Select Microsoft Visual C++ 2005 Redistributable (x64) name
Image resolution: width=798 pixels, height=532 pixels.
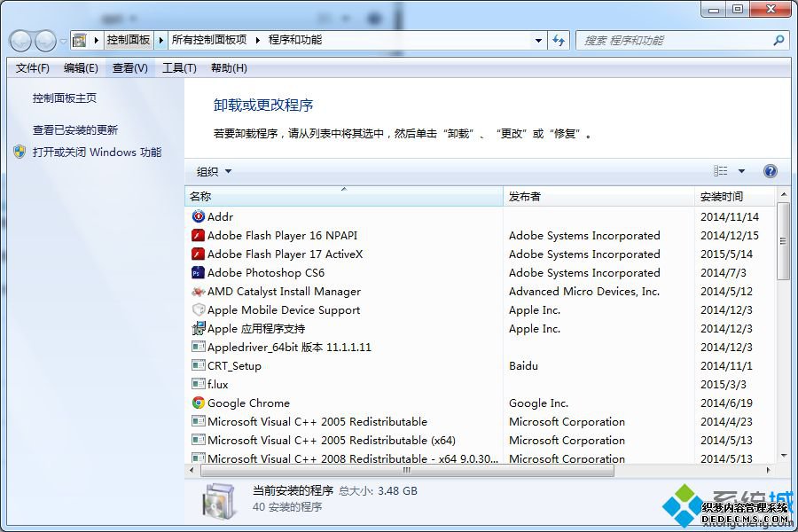click(332, 440)
